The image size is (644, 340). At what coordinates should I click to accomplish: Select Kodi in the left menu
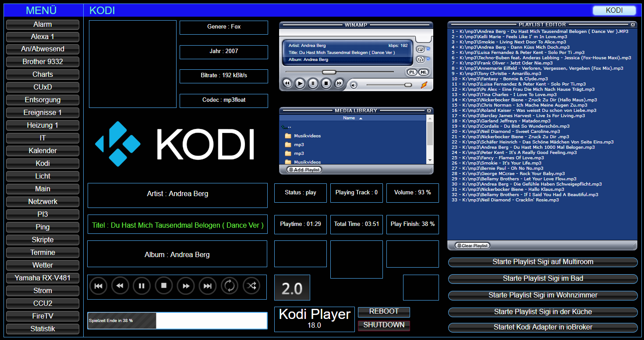(42, 163)
